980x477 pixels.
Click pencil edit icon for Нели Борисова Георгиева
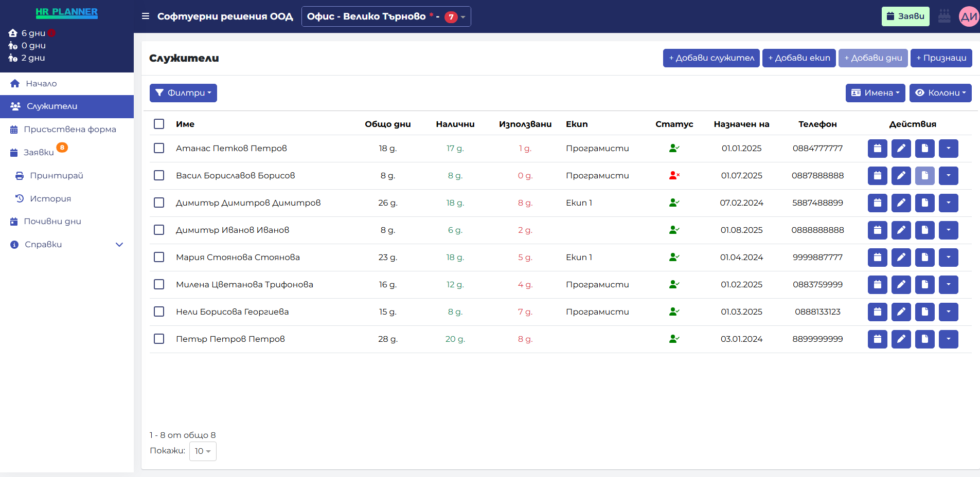click(x=901, y=312)
